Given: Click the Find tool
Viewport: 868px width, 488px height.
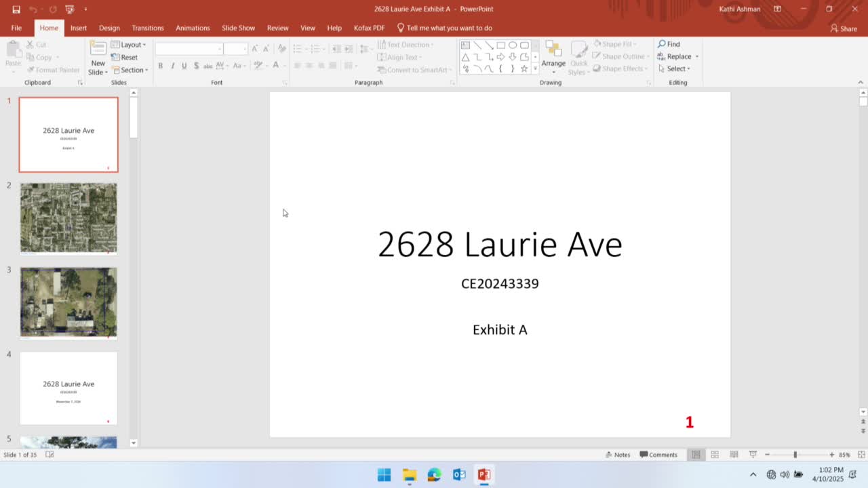Looking at the screenshot, I should pos(669,44).
